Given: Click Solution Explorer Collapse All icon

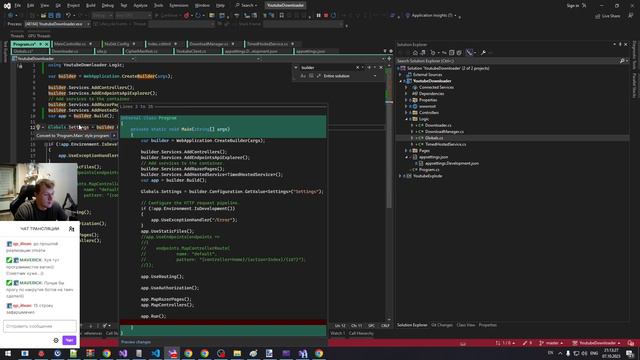Looking at the screenshot, I should pyautogui.click(x=451, y=53).
